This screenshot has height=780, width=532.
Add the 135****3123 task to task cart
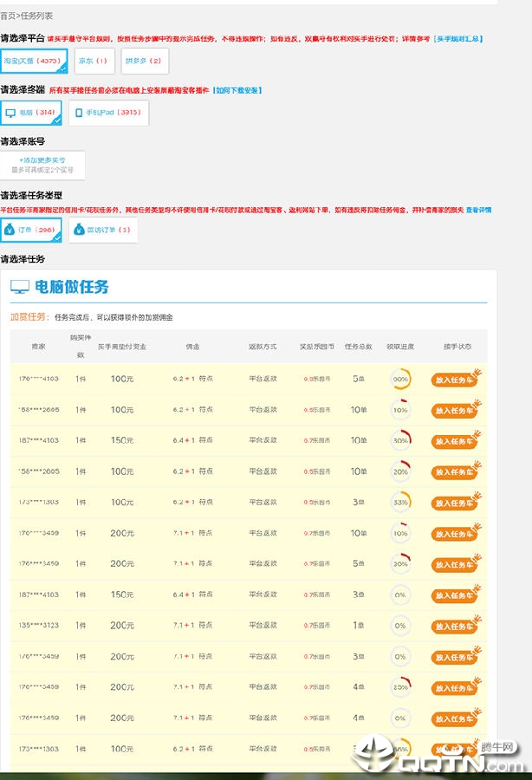pos(456,626)
